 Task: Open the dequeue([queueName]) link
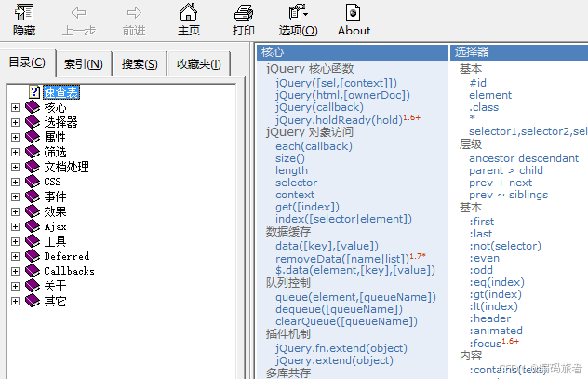[x=339, y=309]
